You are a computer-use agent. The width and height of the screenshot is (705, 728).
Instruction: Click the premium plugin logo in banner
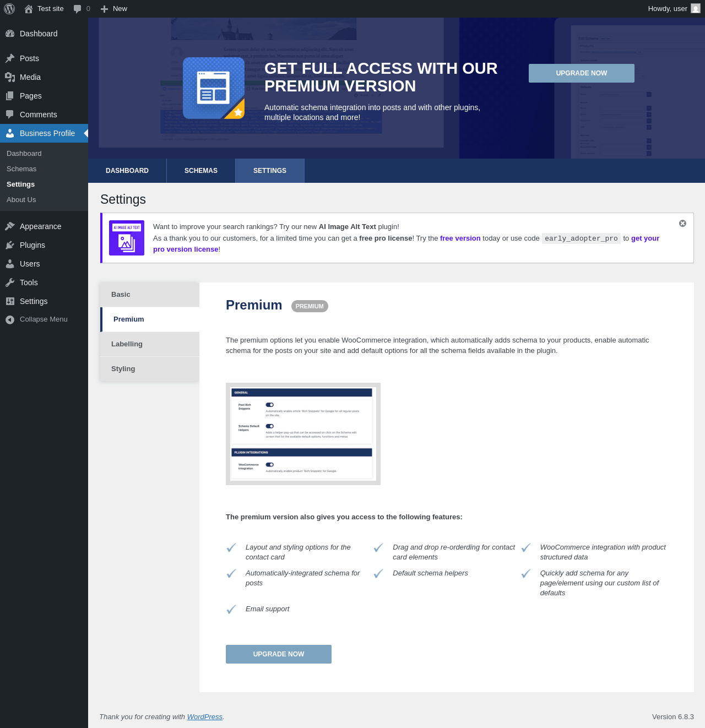(214, 88)
